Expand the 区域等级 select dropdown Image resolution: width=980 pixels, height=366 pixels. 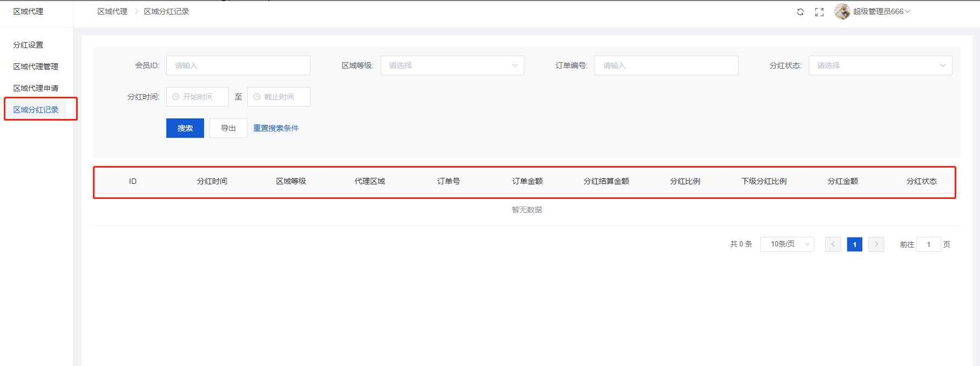452,65
